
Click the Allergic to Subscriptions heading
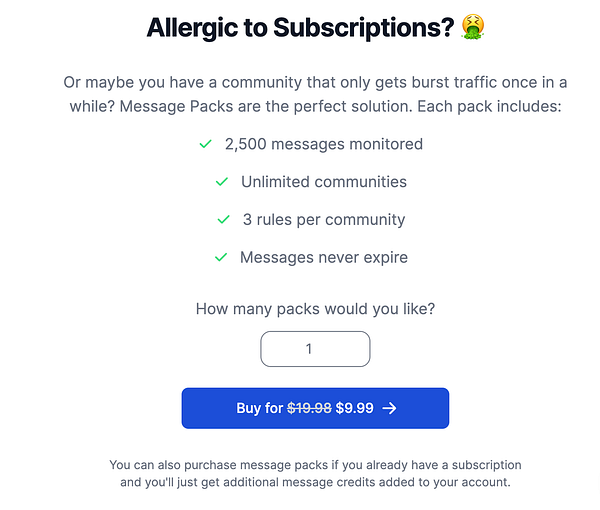coord(300,28)
